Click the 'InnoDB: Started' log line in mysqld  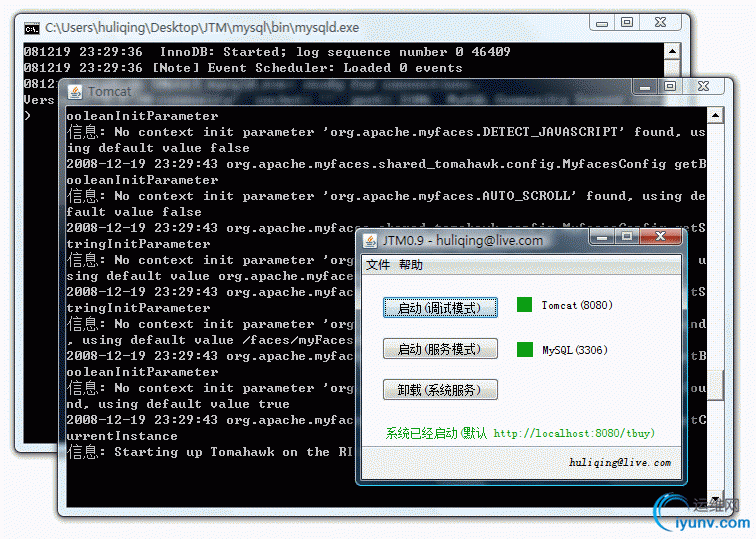[x=267, y=52]
